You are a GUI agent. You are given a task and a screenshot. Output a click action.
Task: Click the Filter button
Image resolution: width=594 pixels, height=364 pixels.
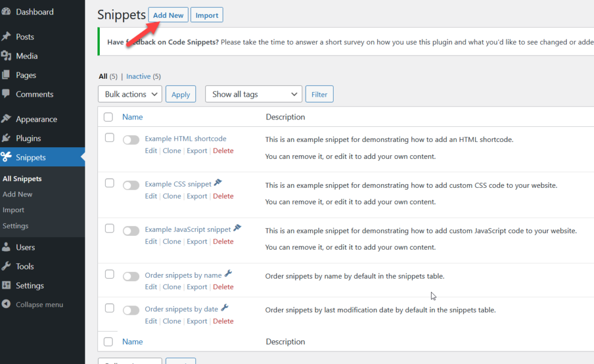320,94
